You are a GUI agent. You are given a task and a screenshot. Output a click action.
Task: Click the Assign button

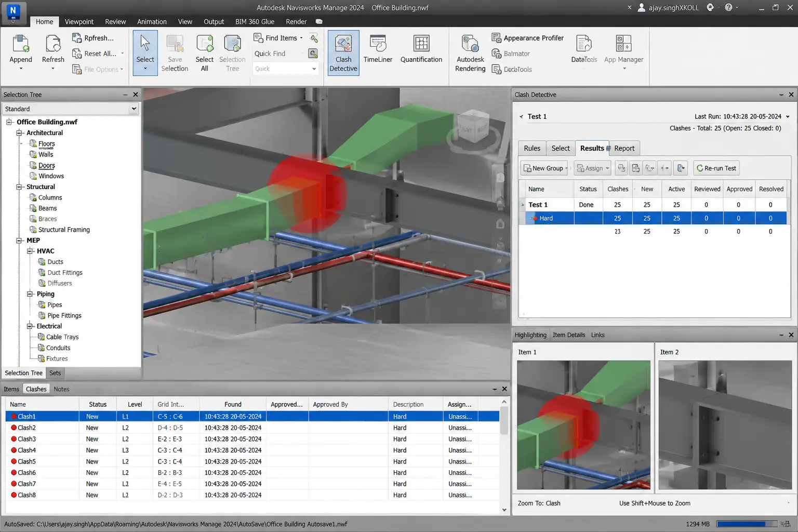[x=592, y=168]
